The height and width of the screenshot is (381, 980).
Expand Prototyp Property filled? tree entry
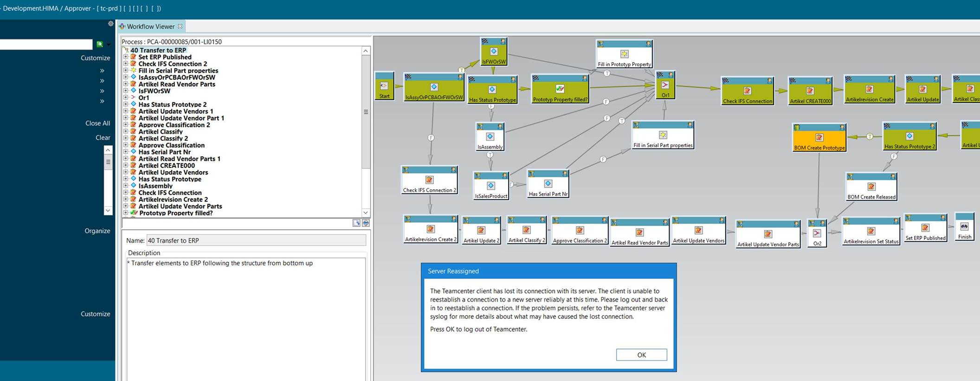[125, 213]
